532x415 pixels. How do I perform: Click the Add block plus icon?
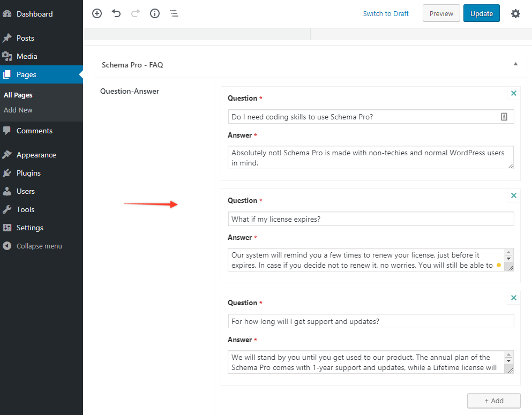click(97, 13)
